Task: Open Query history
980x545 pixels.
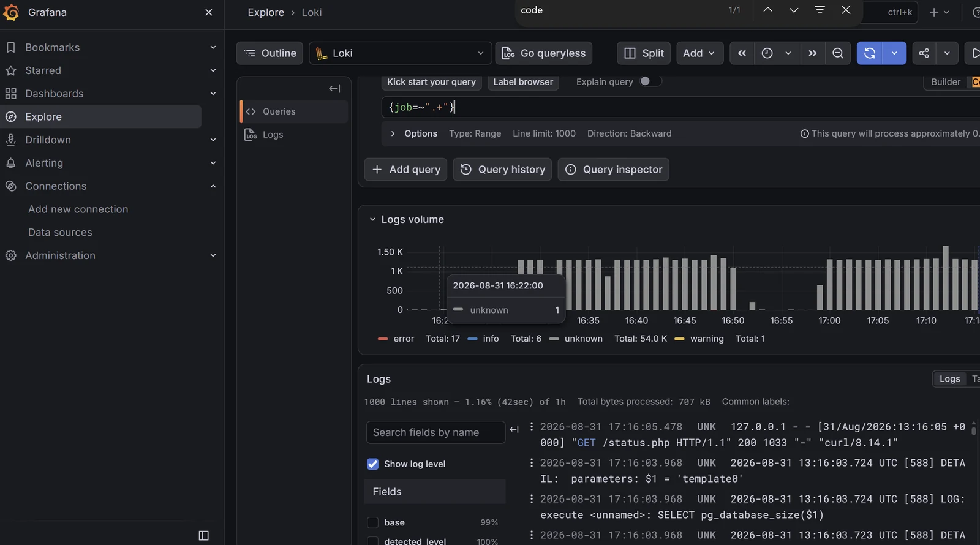Action: click(x=502, y=170)
